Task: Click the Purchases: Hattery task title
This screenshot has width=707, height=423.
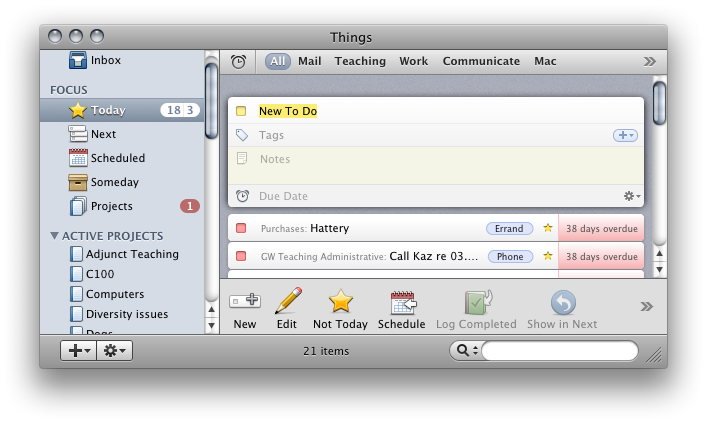Action: pos(305,228)
